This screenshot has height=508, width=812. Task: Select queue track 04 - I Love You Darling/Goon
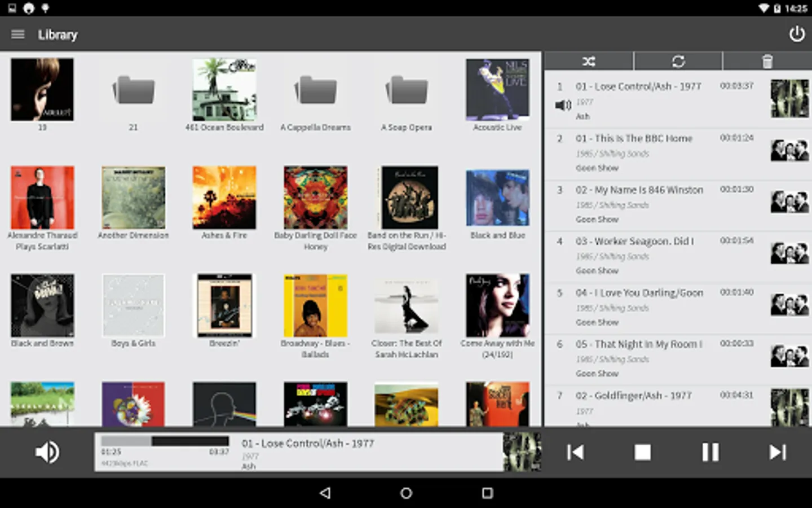click(x=678, y=308)
